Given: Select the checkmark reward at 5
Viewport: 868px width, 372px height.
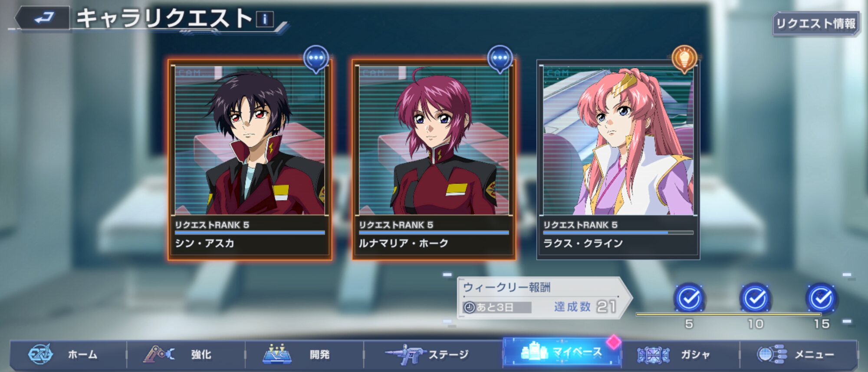Looking at the screenshot, I should [689, 298].
